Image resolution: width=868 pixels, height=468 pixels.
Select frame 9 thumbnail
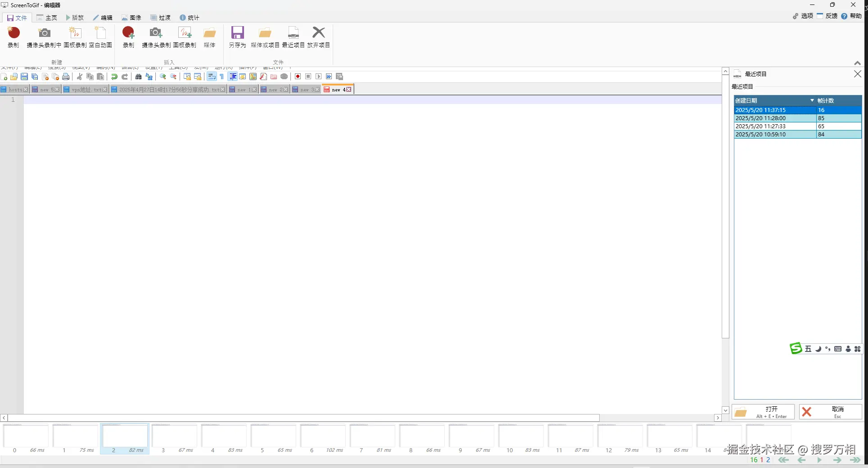click(x=471, y=439)
